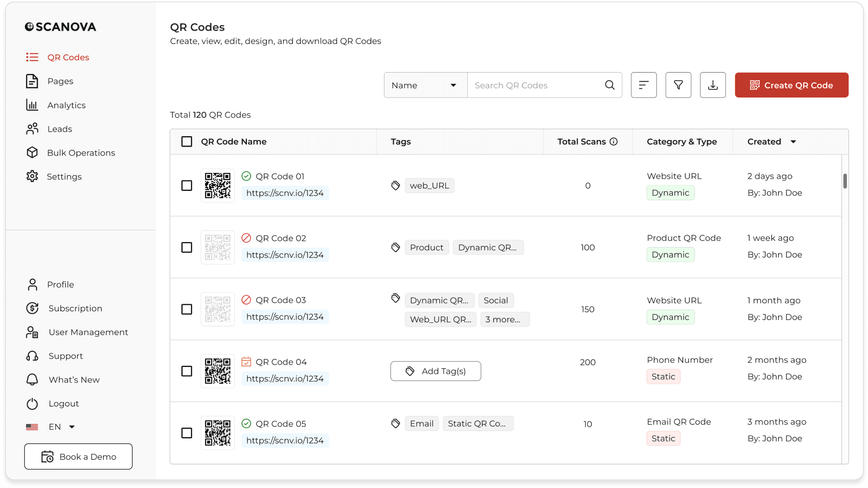Select Leads in the sidebar
This screenshot has height=488, width=868.
(59, 128)
